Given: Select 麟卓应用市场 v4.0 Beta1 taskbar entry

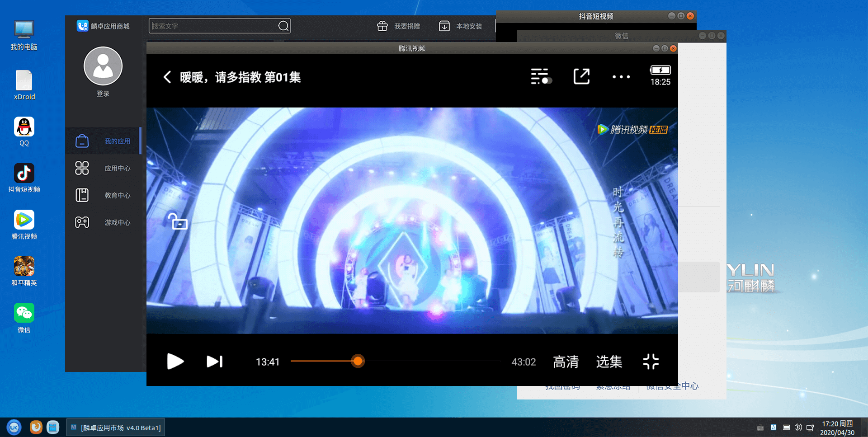Looking at the screenshot, I should coord(116,428).
